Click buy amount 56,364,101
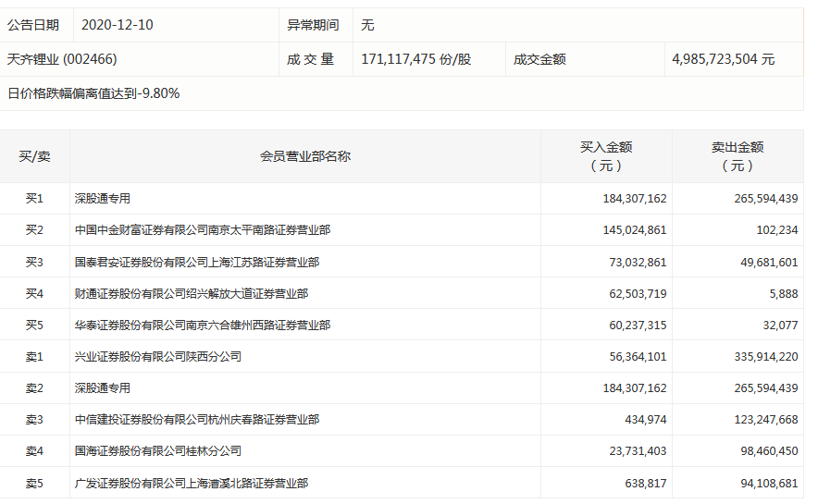The height and width of the screenshot is (504, 818). tap(638, 357)
